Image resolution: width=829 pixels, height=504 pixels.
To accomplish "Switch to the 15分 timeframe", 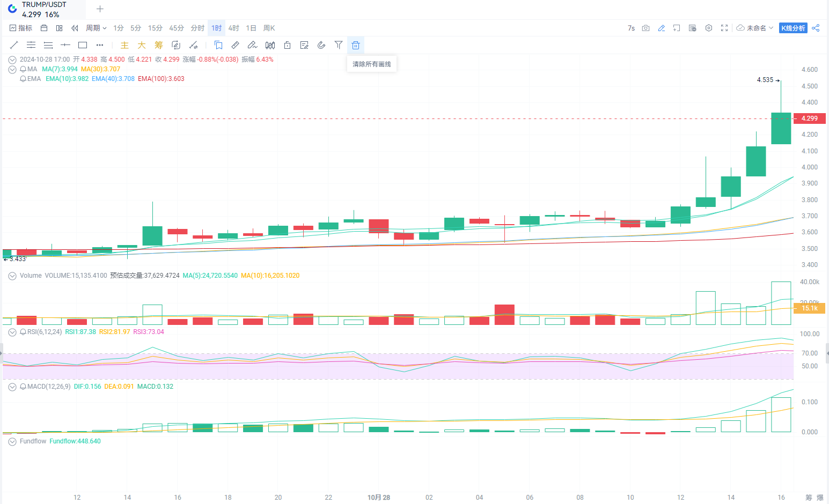I will pyautogui.click(x=155, y=28).
